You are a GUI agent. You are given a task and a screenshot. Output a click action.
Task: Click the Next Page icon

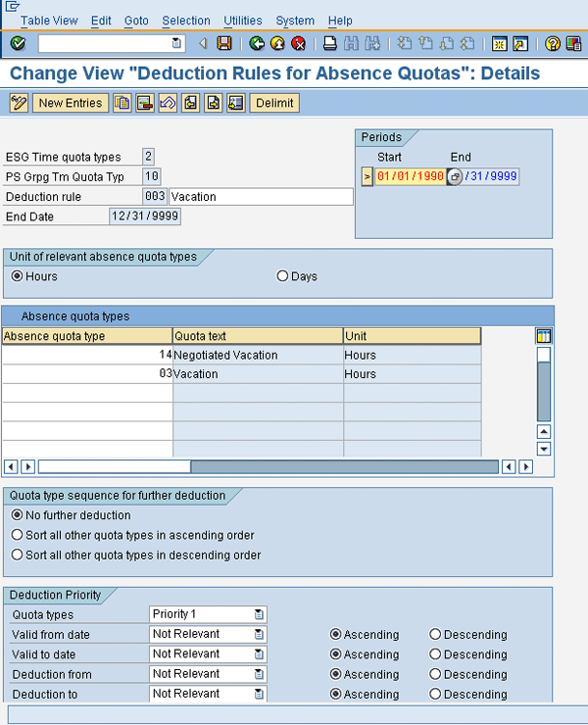447,43
